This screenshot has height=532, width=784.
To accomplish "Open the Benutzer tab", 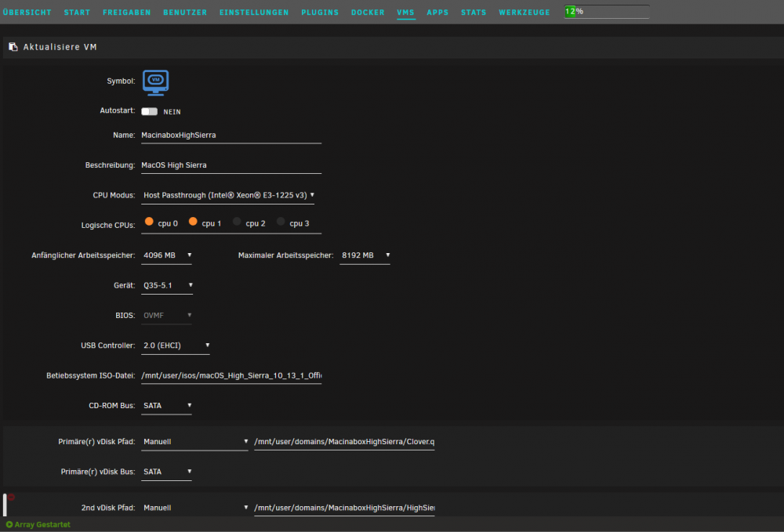I will [185, 12].
